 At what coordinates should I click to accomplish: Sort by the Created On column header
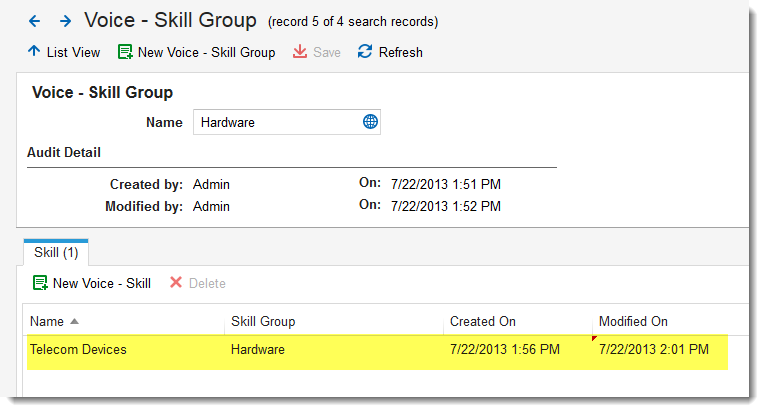(x=483, y=321)
